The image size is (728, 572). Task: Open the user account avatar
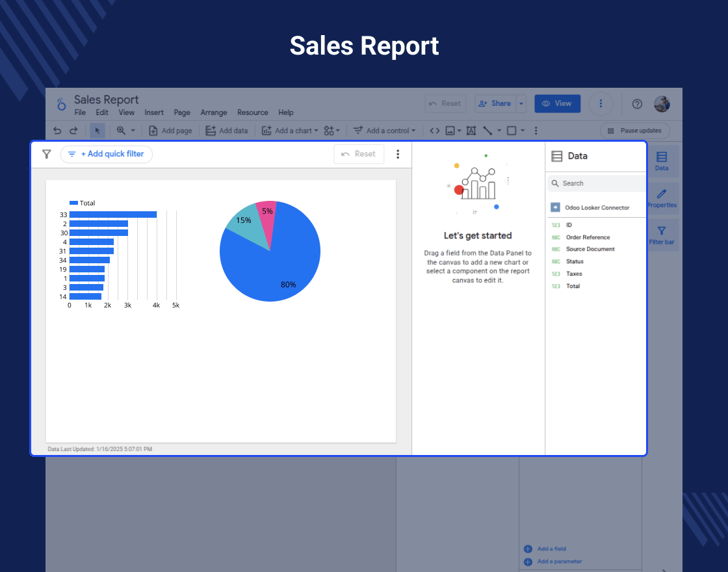coord(662,104)
